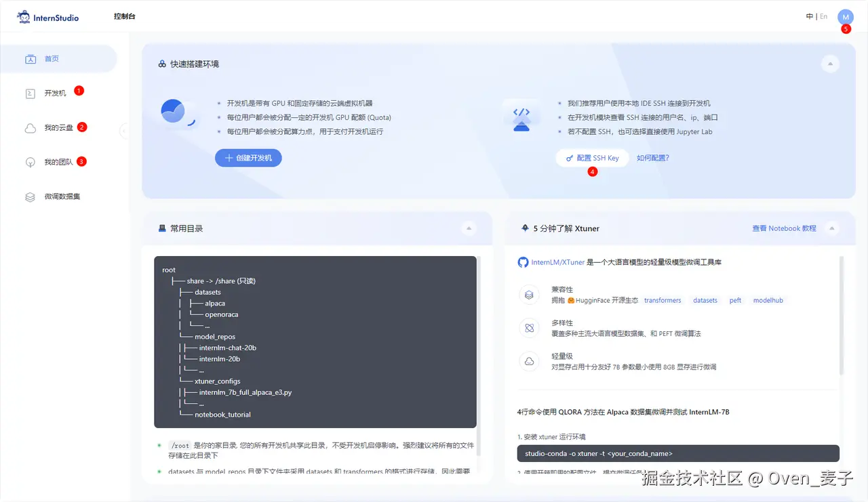This screenshot has height=502, width=868.
Task: Click the blue pie chart illustration
Action: pyautogui.click(x=176, y=112)
